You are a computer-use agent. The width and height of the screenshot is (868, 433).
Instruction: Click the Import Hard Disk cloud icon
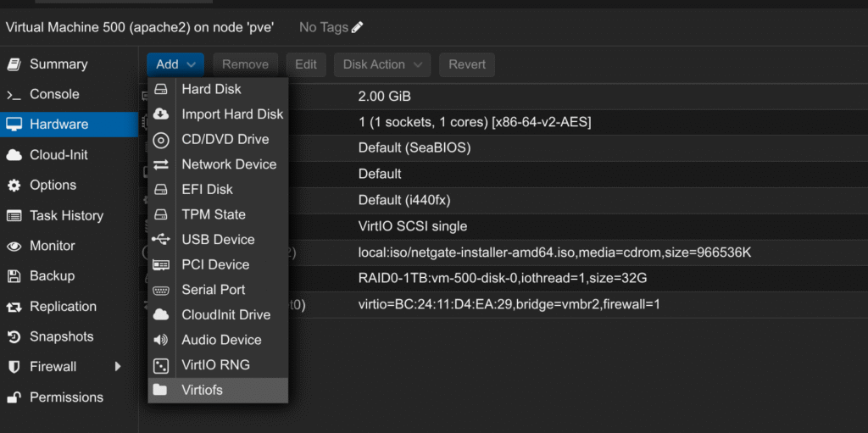tap(161, 114)
